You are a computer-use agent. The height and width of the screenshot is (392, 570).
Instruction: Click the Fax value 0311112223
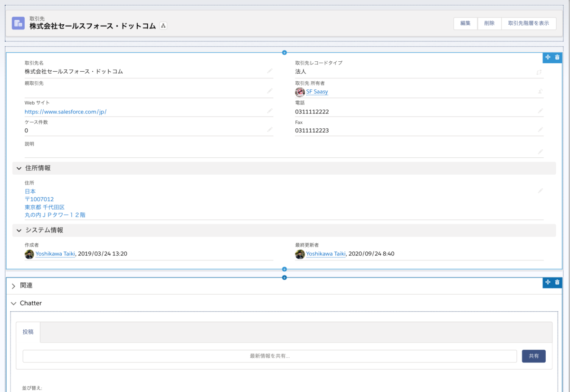[312, 130]
